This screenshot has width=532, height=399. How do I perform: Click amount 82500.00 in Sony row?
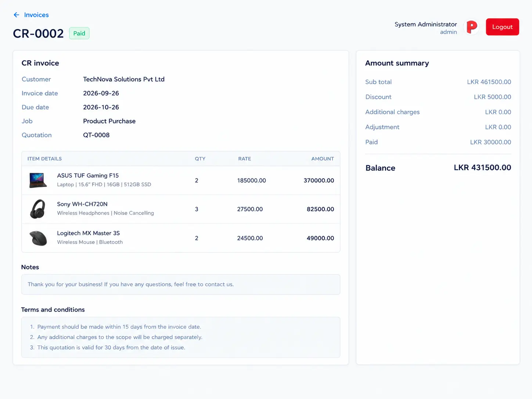(320, 209)
